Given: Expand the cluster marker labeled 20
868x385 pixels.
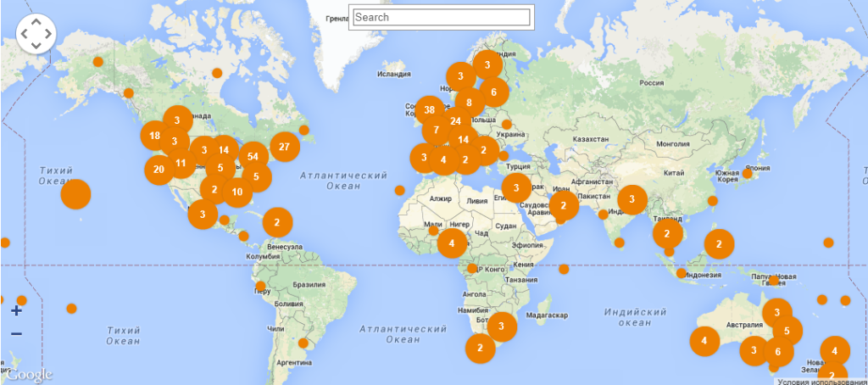Looking at the screenshot, I should (159, 169).
